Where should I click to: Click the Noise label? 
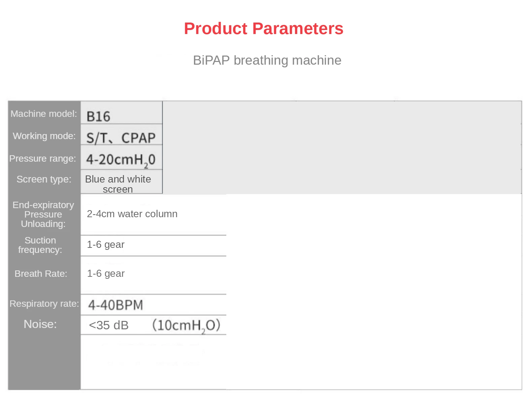tap(40, 324)
